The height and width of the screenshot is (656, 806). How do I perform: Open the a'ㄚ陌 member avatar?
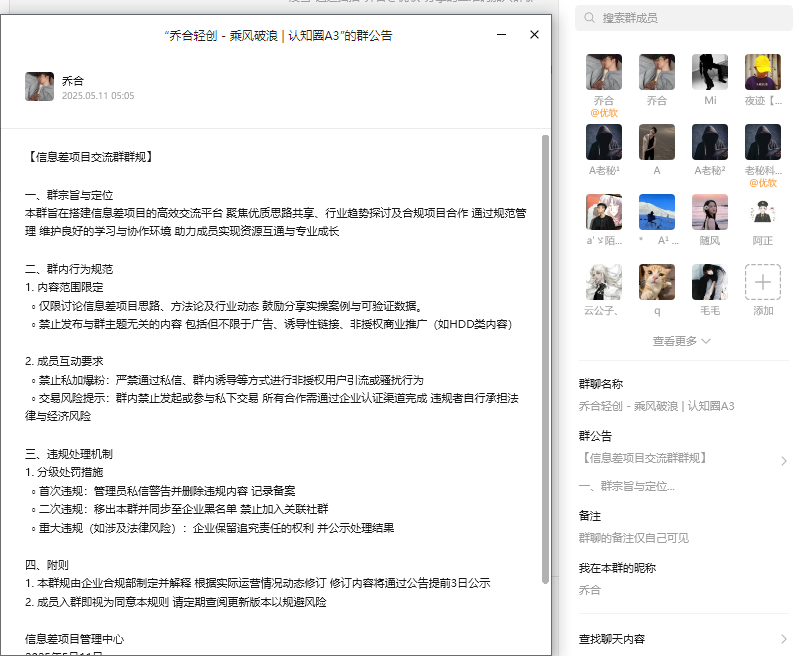[604, 212]
